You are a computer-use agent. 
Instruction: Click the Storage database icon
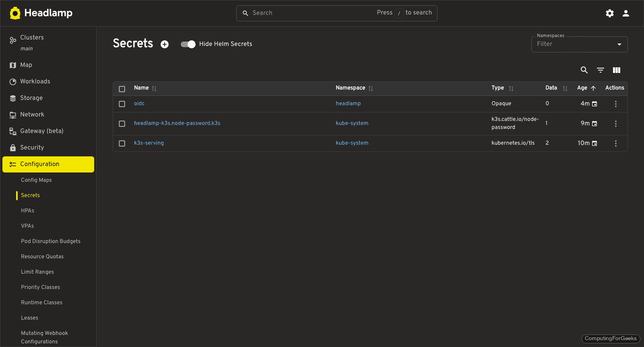[13, 98]
